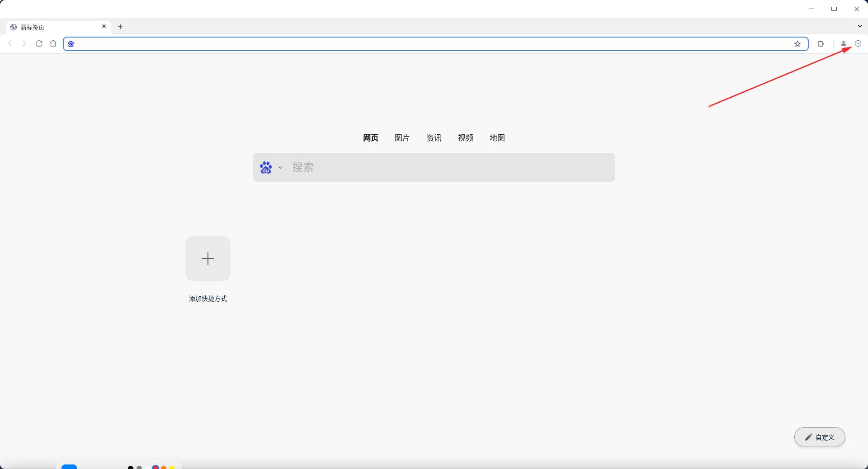
Task: Open the home page icon
Action: 53,44
